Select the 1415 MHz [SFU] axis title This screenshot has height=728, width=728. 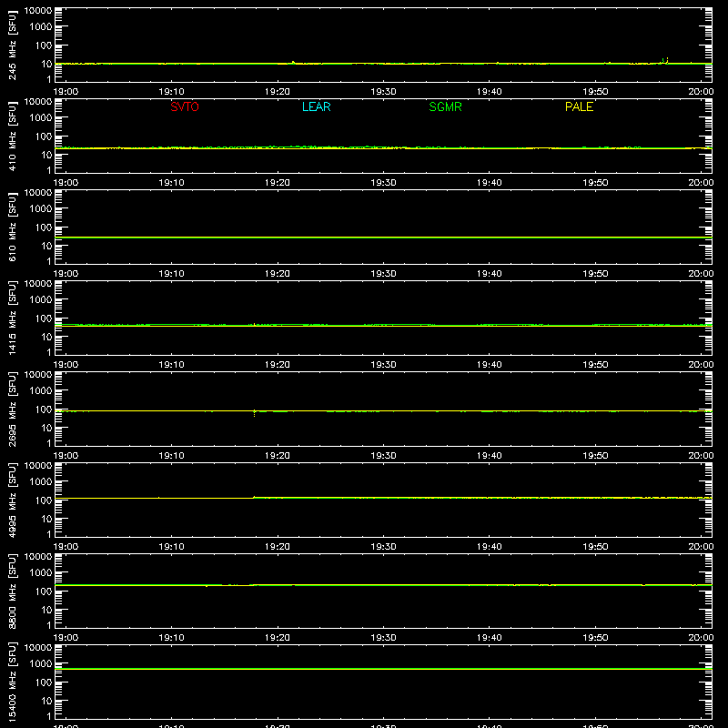click(x=12, y=318)
